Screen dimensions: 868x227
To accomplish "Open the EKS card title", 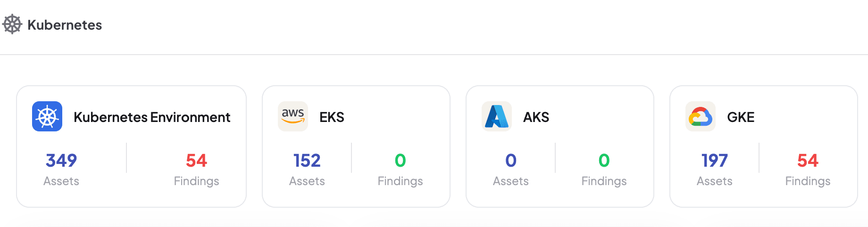I will (x=332, y=117).
